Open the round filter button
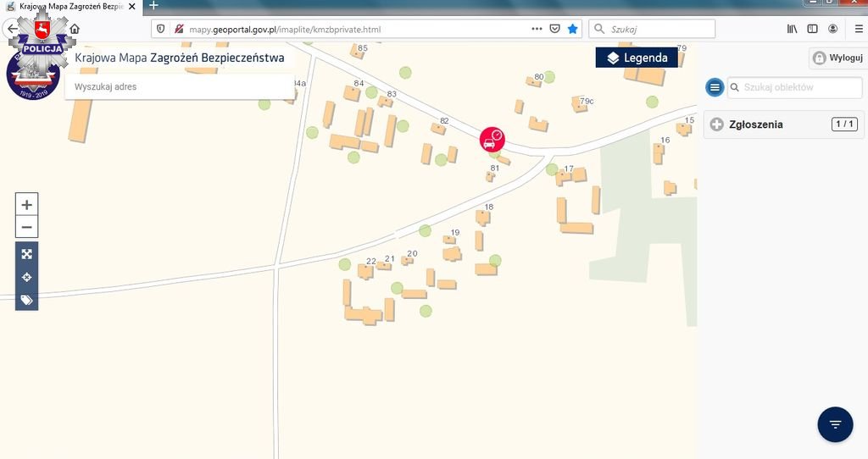This screenshot has height=459, width=868. 835,424
